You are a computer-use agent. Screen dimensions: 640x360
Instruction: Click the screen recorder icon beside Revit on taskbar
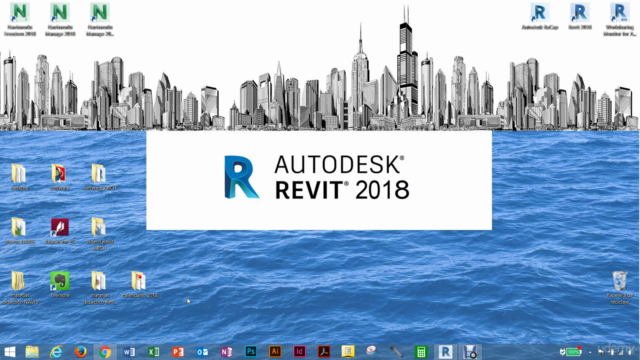coord(470,352)
